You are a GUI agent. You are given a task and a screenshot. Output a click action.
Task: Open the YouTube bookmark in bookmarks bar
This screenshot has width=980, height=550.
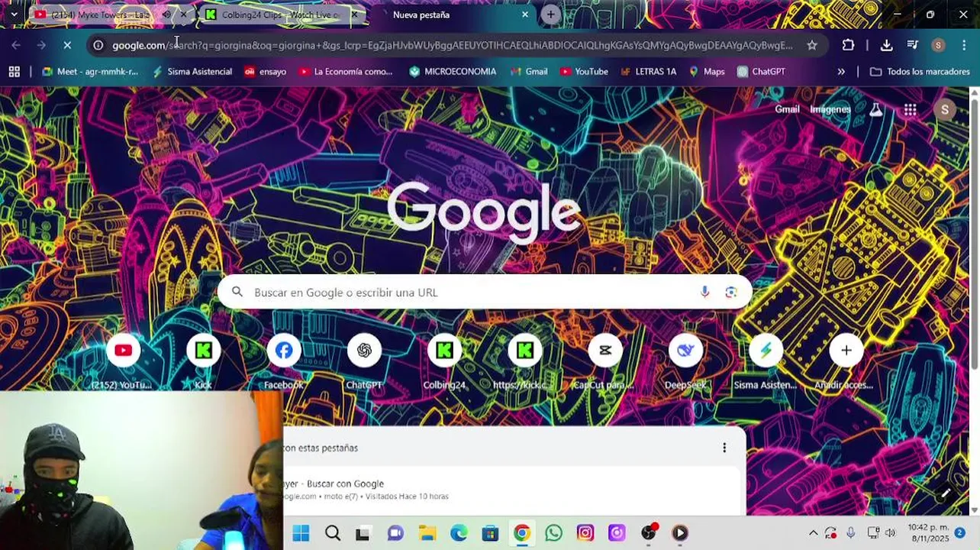(584, 72)
